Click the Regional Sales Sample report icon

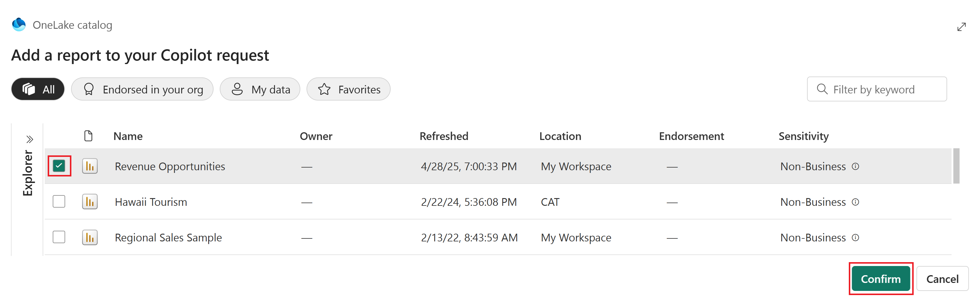pos(89,237)
